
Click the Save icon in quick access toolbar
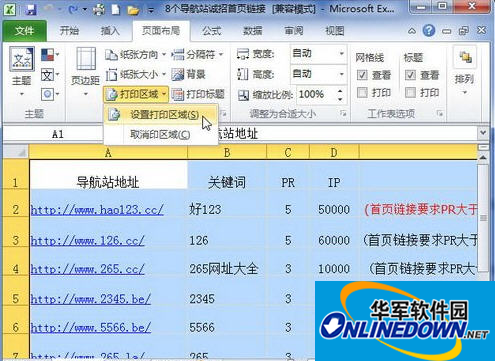point(30,10)
